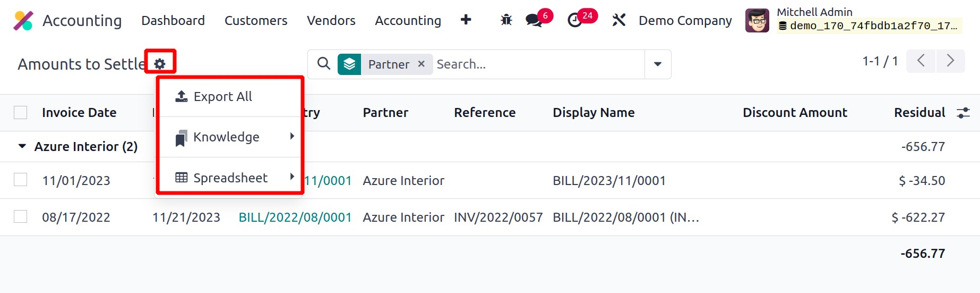Image resolution: width=980 pixels, height=293 pixels.
Task: Open the search options dropdown arrow
Action: (x=658, y=64)
